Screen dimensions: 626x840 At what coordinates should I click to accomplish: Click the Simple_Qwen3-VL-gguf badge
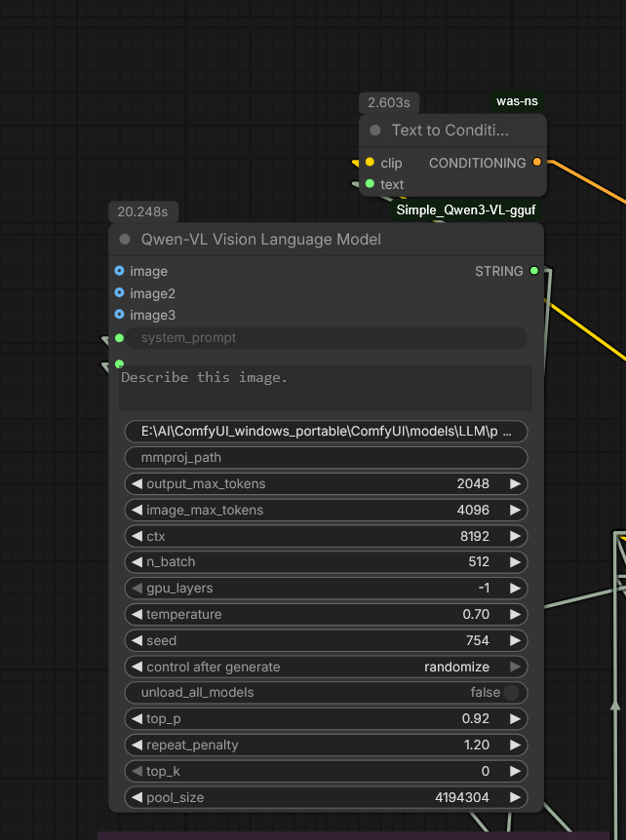tap(466, 210)
